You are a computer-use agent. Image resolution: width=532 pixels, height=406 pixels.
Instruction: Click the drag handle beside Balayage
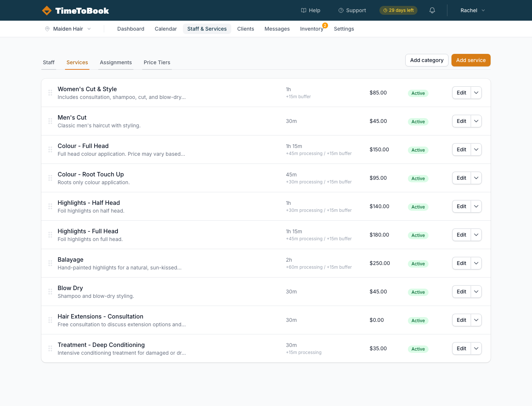click(x=50, y=263)
